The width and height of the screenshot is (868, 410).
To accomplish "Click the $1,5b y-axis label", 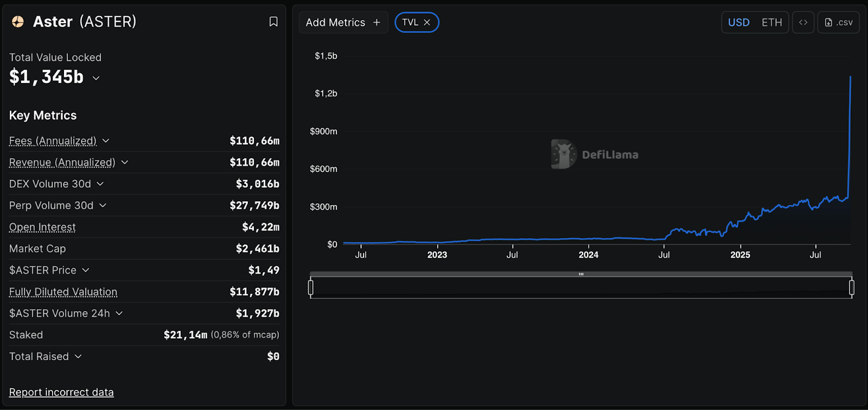I will (x=326, y=56).
